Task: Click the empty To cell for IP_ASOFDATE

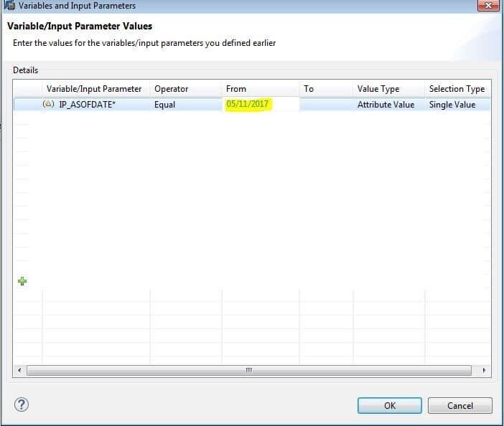Action: (x=326, y=104)
